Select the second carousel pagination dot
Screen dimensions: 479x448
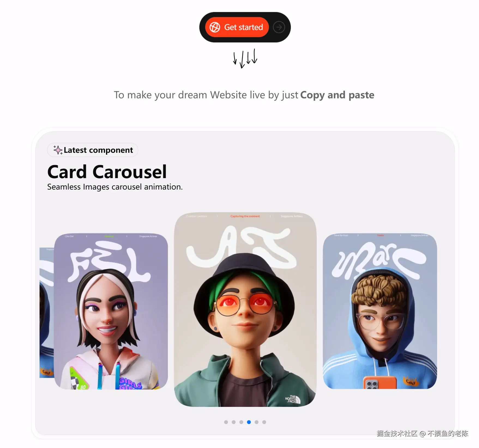(234, 422)
